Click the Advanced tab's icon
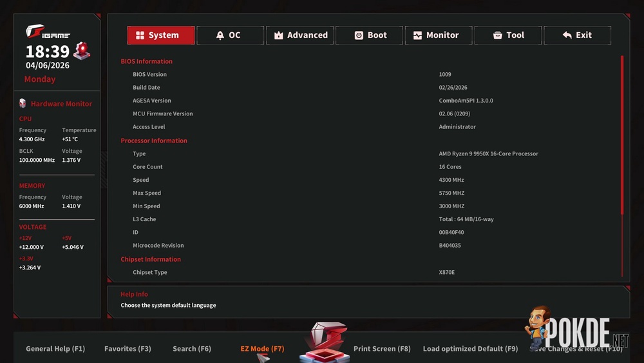The width and height of the screenshot is (644, 363). pos(278,35)
